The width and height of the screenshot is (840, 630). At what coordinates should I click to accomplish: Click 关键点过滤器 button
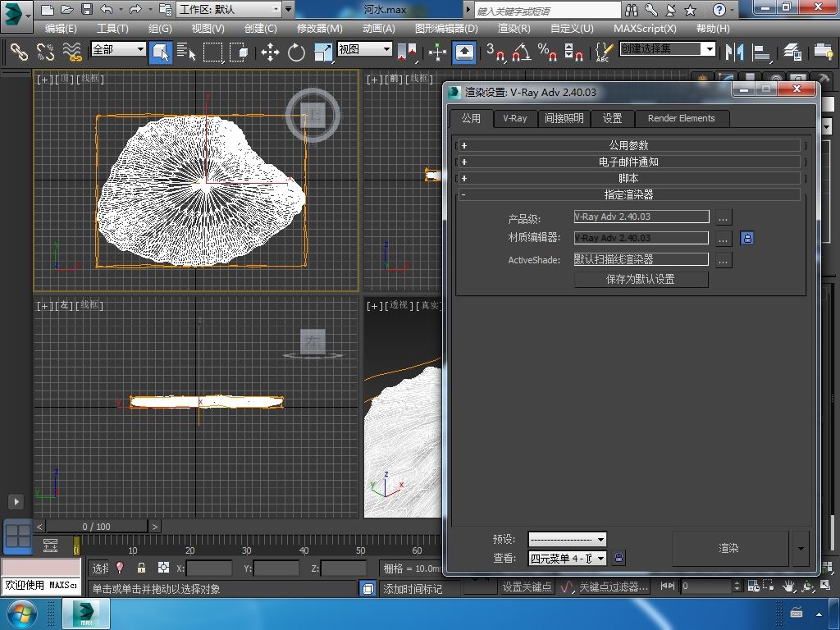pyautogui.click(x=614, y=587)
